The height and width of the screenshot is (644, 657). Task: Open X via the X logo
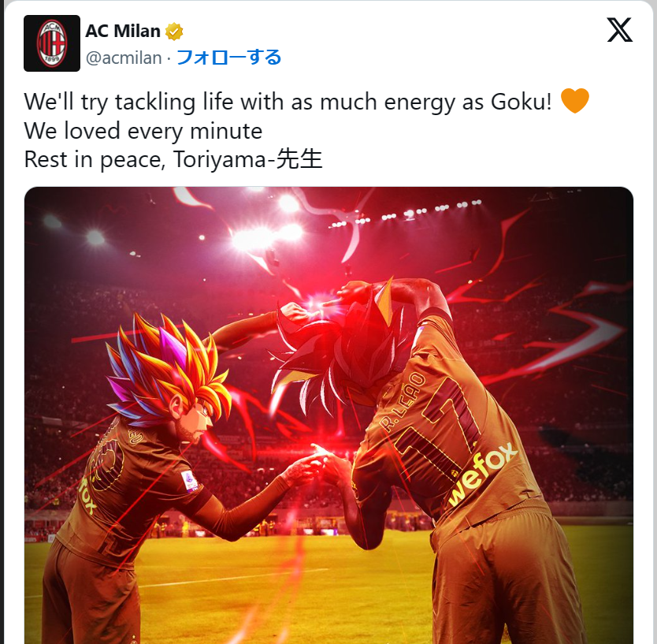(620, 30)
